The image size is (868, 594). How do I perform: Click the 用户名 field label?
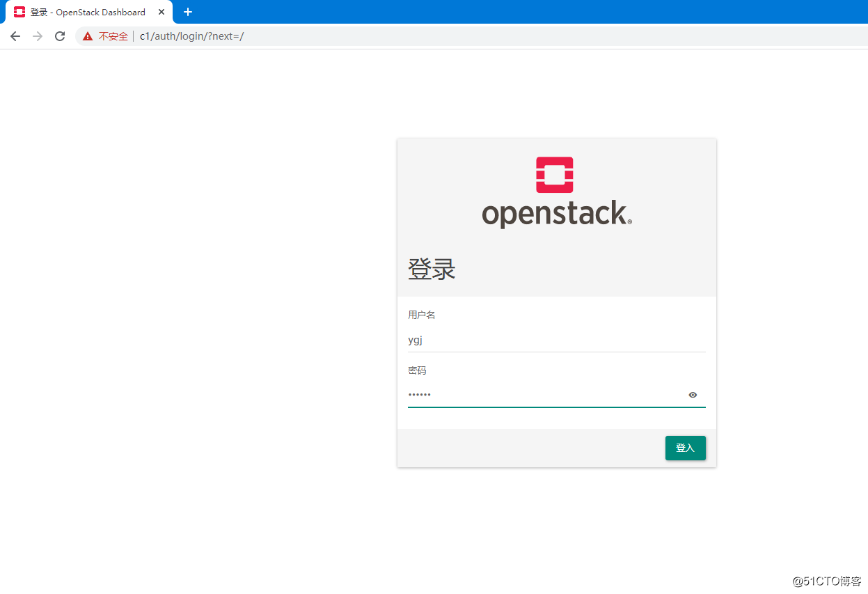(422, 315)
